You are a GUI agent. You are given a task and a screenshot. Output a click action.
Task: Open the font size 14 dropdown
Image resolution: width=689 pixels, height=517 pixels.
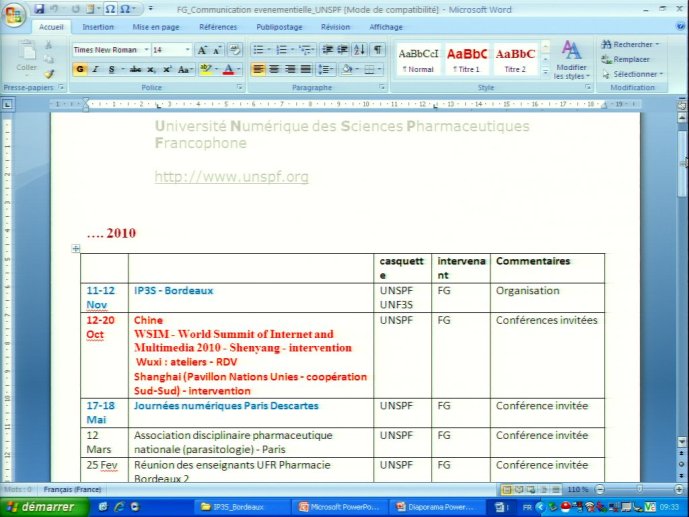188,50
